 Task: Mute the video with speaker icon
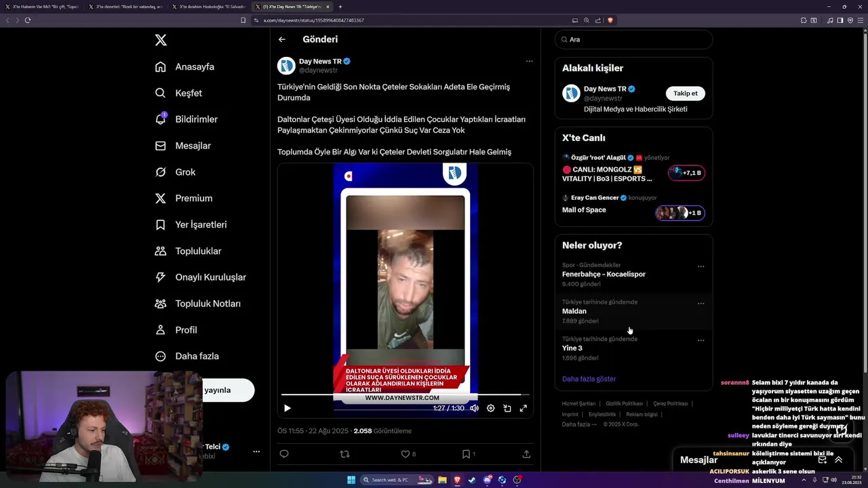[475, 408]
